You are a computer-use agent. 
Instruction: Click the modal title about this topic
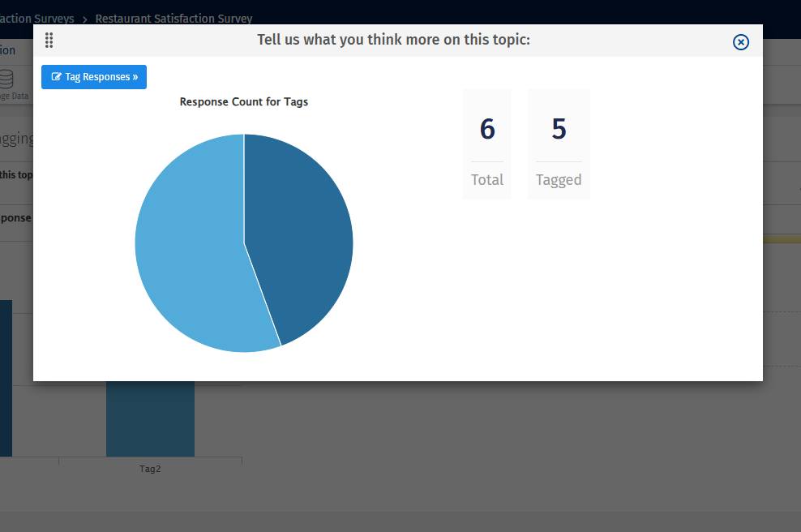393,39
